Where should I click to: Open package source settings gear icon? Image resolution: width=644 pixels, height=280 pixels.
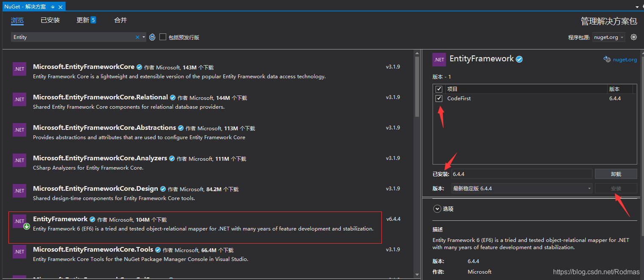click(x=633, y=37)
